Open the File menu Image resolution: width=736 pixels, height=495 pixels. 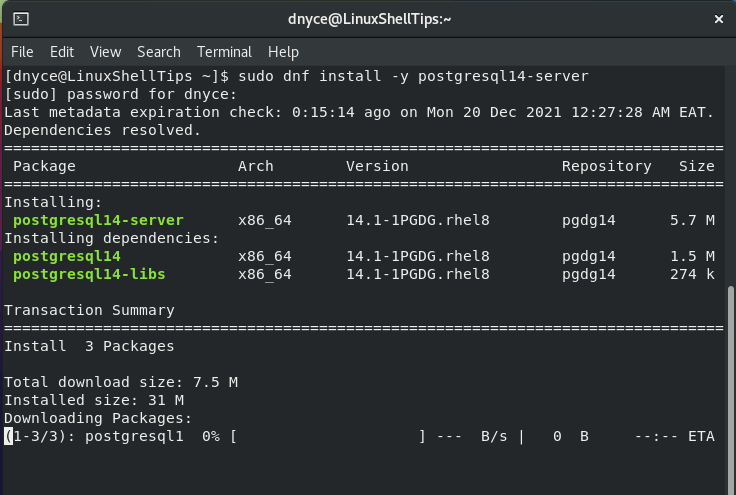22,52
